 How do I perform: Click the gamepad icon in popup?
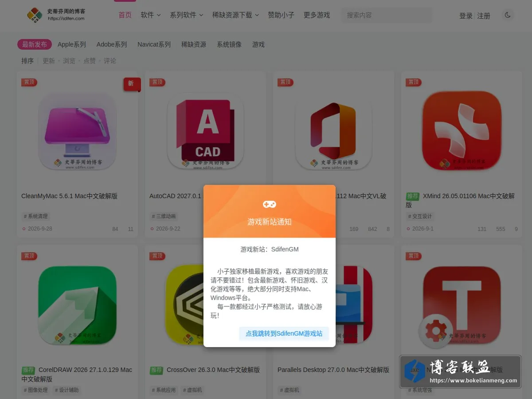[x=270, y=204]
